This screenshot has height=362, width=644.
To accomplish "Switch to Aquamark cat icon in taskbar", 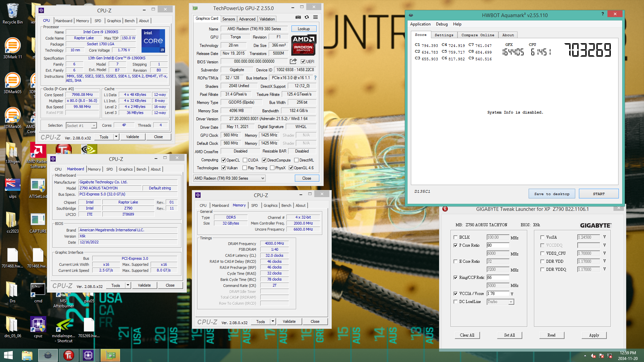I will click(48, 355).
